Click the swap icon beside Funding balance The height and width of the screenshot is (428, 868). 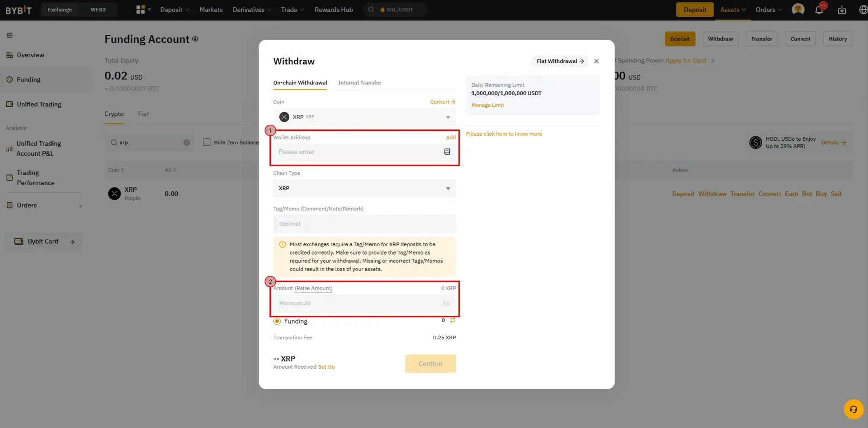[453, 320]
